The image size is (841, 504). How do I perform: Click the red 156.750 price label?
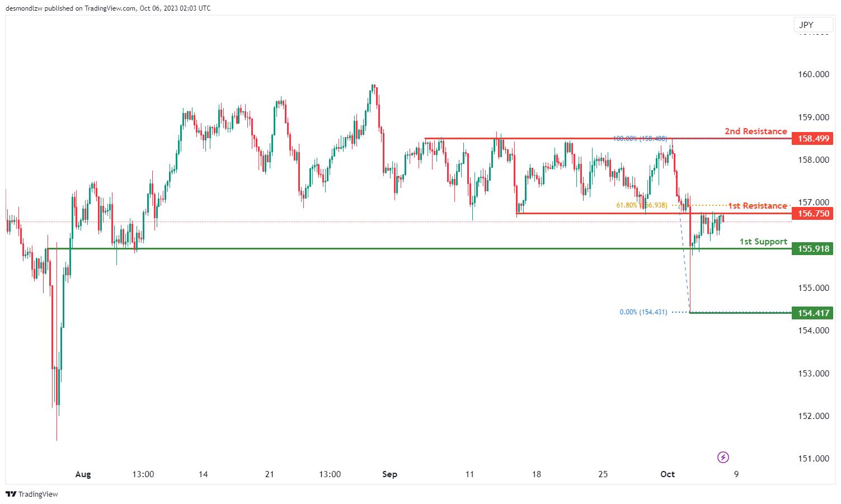[812, 214]
